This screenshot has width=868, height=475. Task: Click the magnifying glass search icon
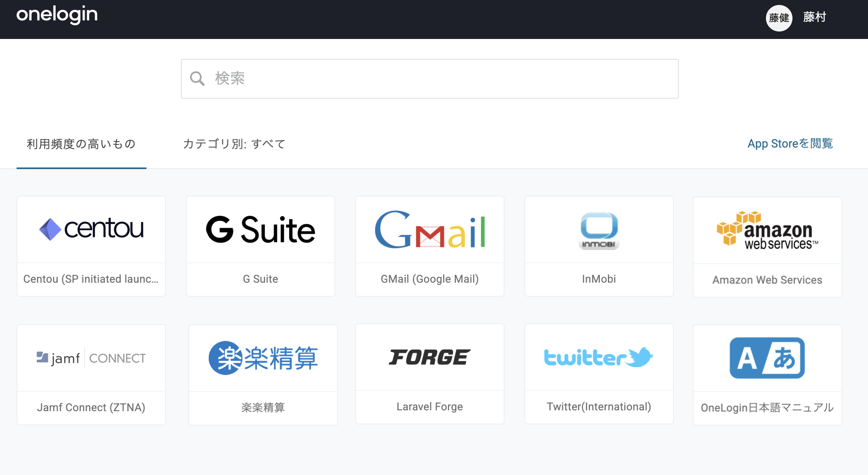[197, 78]
